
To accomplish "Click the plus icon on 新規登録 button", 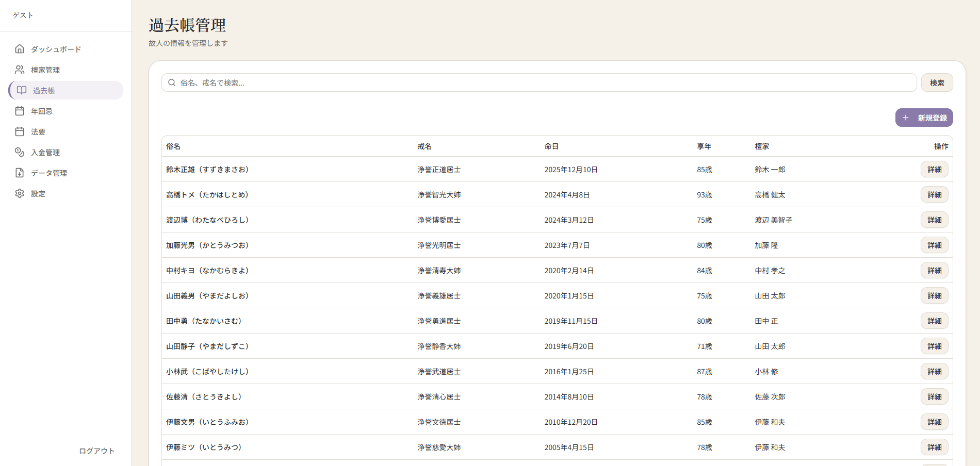I will pyautogui.click(x=905, y=118).
